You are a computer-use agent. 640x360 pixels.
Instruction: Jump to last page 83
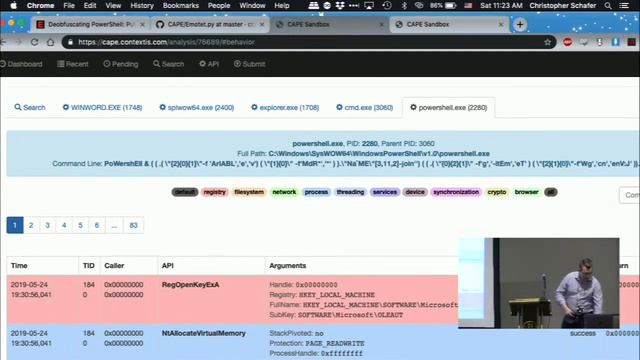click(x=133, y=225)
